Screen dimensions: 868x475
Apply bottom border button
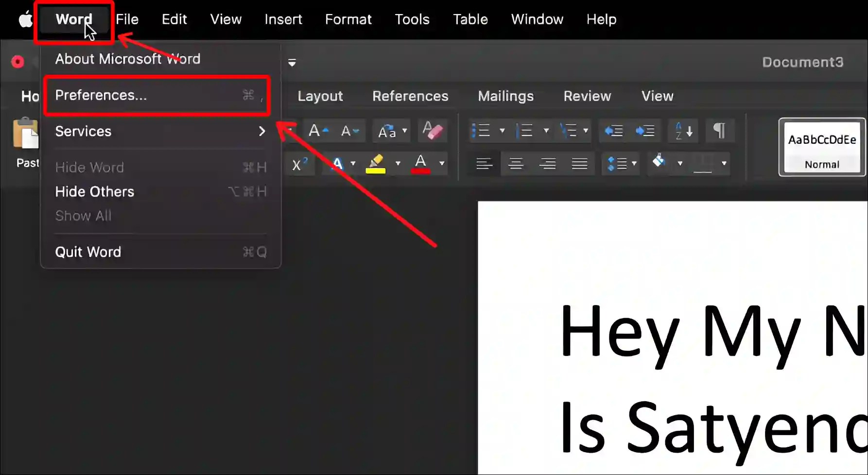tap(703, 164)
